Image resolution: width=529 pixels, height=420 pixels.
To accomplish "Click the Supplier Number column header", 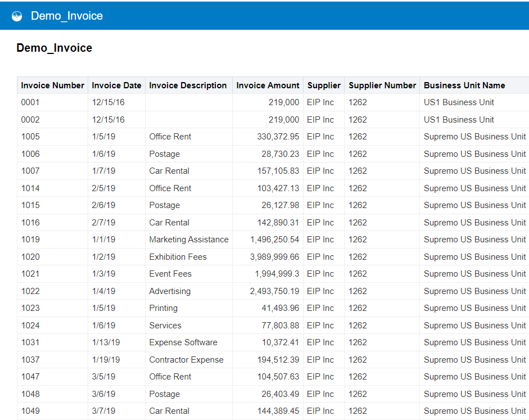I will pos(382,85).
